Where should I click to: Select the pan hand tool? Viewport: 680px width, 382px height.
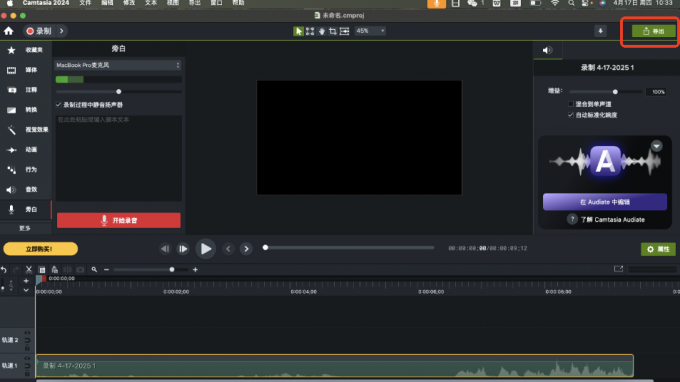321,31
